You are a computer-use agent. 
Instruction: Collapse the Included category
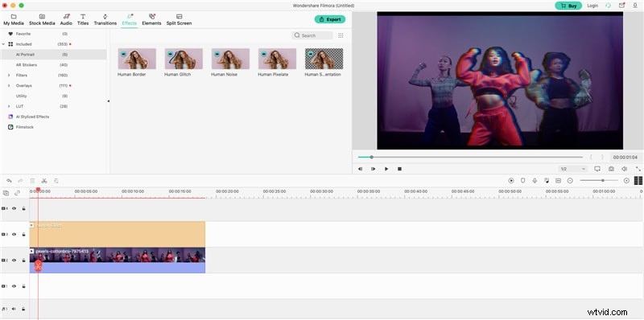point(3,44)
